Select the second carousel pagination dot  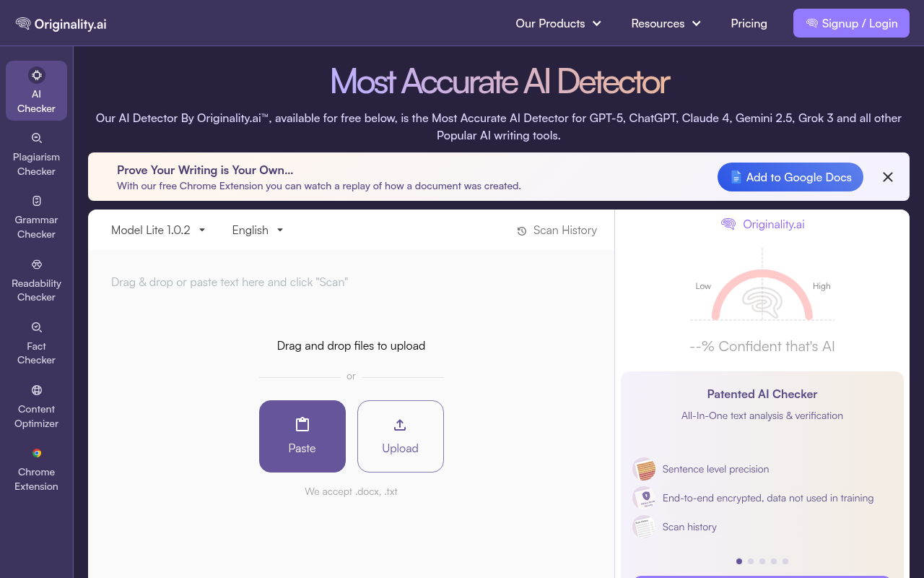point(750,561)
